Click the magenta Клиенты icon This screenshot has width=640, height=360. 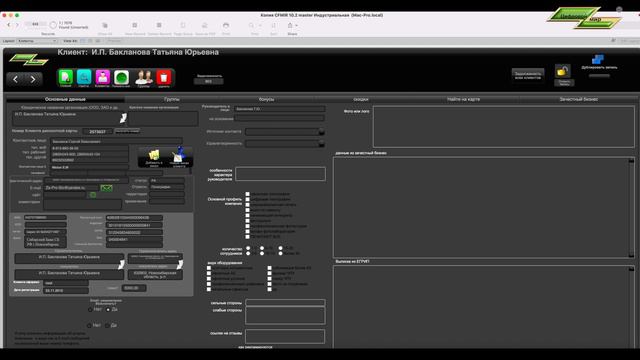[102, 77]
